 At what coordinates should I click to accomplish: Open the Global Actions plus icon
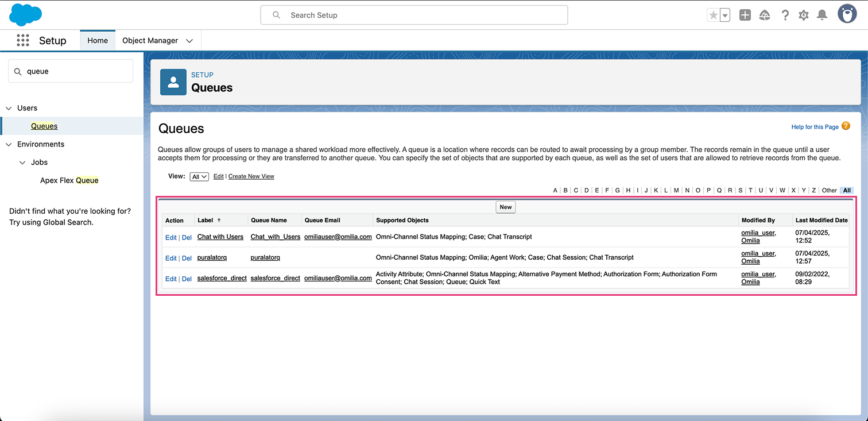[x=745, y=16]
